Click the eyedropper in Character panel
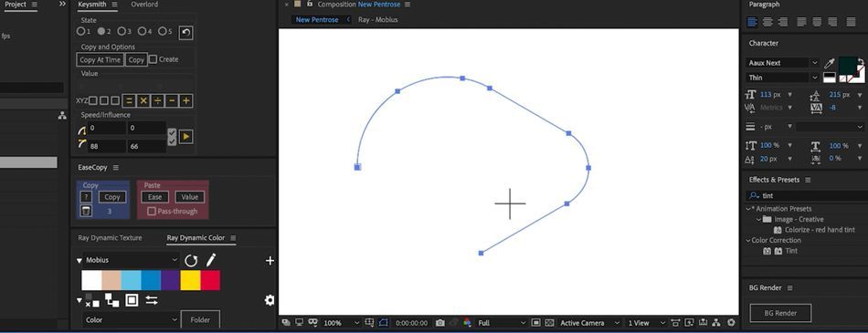The image size is (868, 333). [830, 63]
